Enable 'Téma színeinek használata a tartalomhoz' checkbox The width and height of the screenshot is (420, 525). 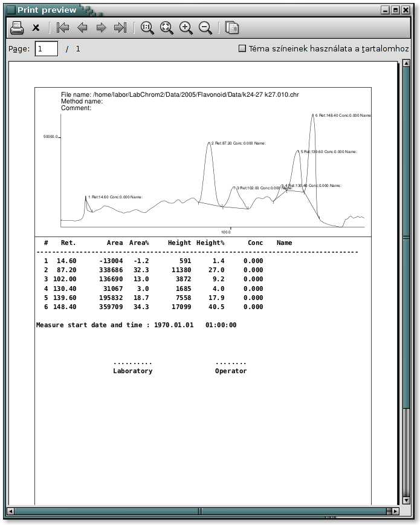pos(242,48)
